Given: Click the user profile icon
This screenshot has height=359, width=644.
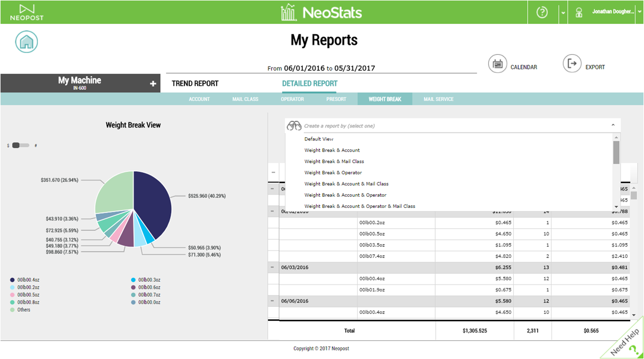Looking at the screenshot, I should [579, 12].
